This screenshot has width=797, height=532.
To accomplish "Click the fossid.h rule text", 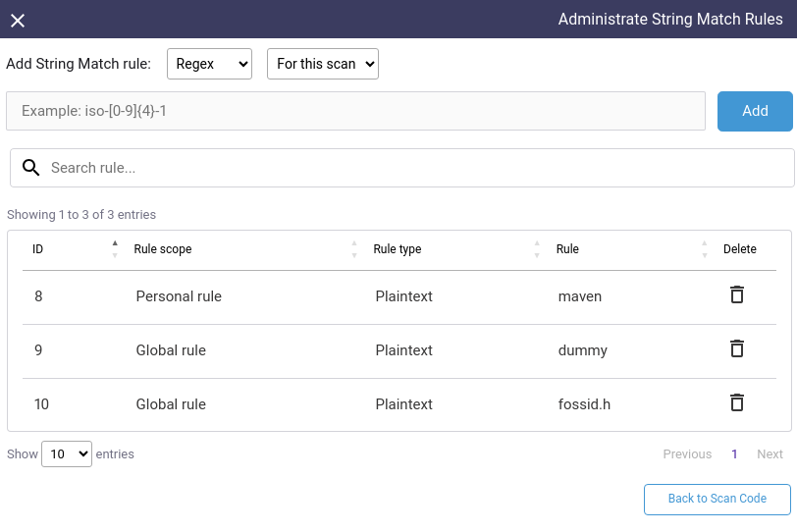I will [584, 404].
